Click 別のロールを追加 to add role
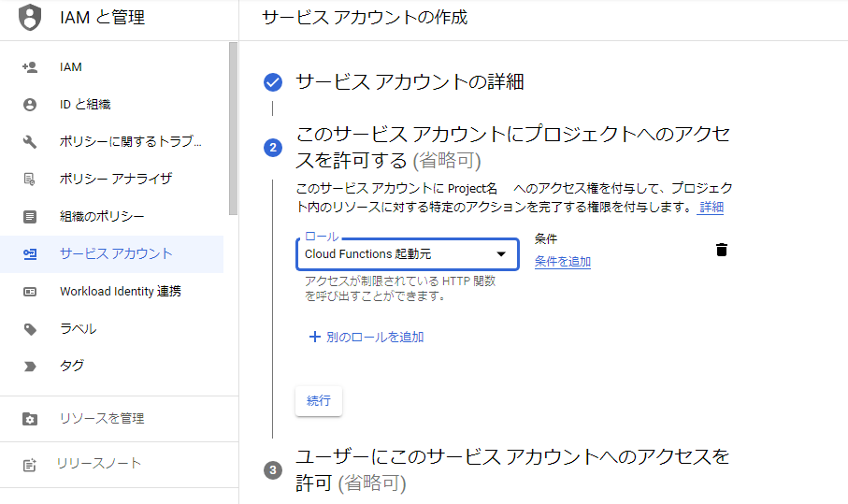 (x=367, y=337)
